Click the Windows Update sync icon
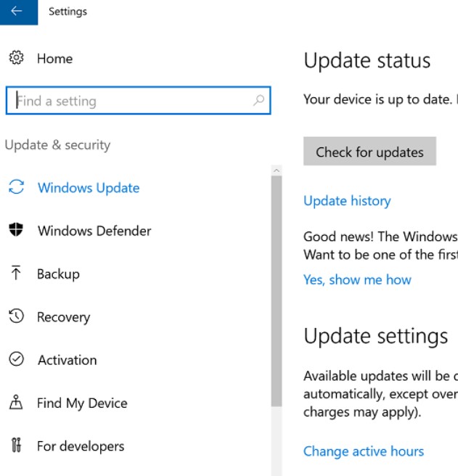This screenshot has height=476, width=458. click(x=16, y=186)
